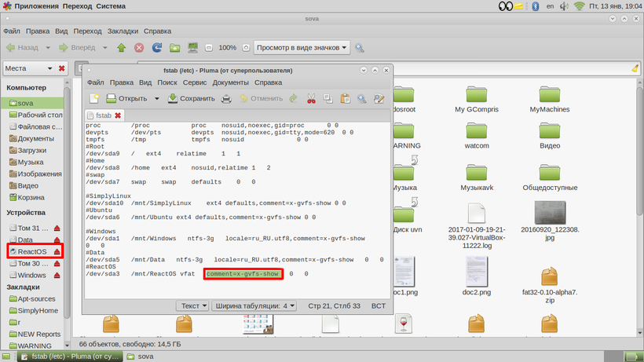Click the new document icon in Pluma
Viewport: 644px width, 362px height.
click(94, 98)
